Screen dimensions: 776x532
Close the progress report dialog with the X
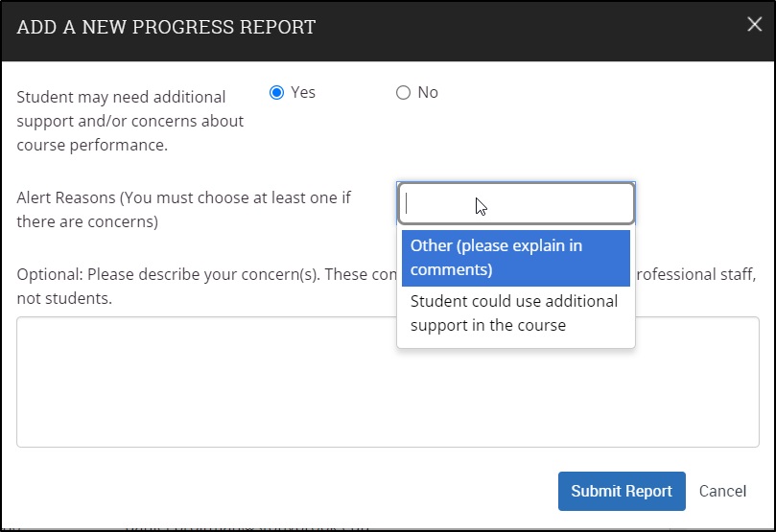[x=754, y=25]
